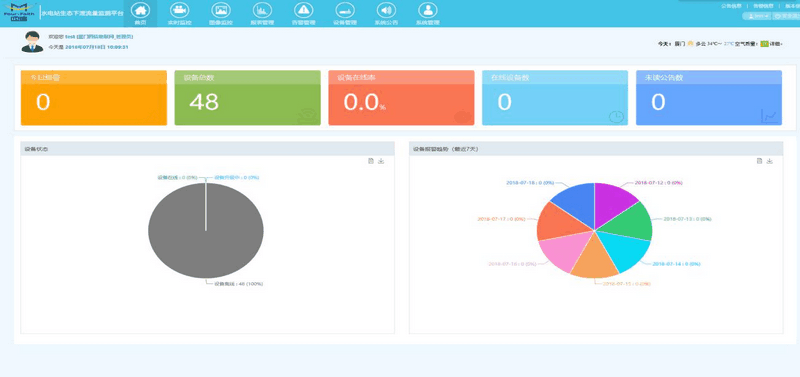Open the alarm management warning triangle icon
800x377 pixels.
[304, 10]
